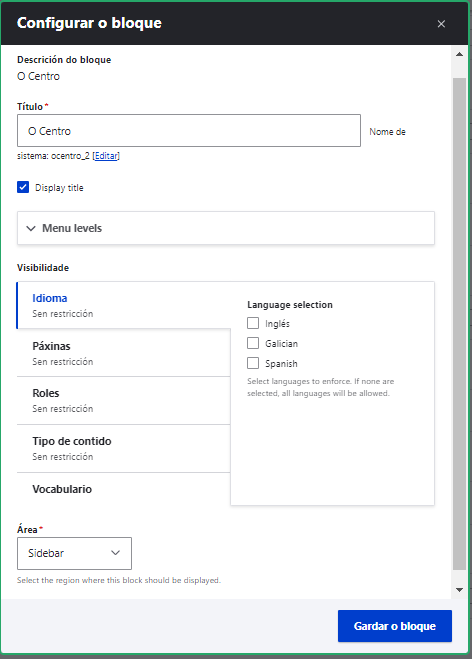The height and width of the screenshot is (659, 472).
Task: Click the Descrición do bloque label
Action: pos(64,60)
